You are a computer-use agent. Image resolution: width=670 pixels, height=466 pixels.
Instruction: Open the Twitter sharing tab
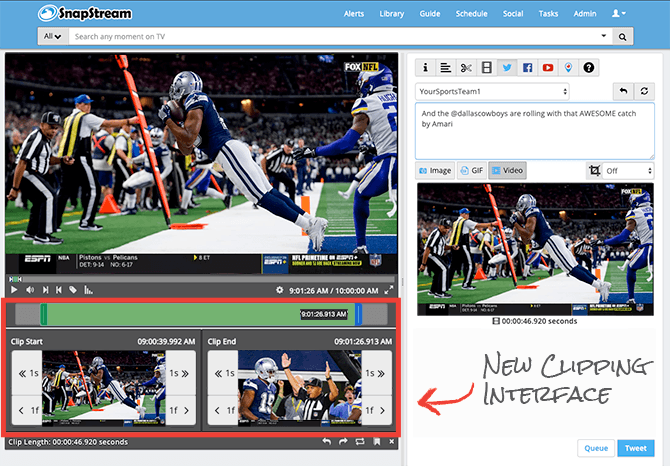click(x=507, y=68)
